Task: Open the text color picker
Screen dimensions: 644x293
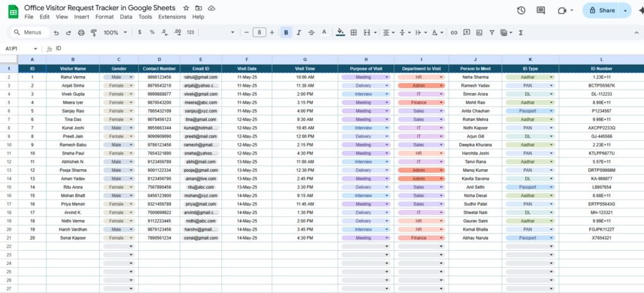Action: point(324,33)
